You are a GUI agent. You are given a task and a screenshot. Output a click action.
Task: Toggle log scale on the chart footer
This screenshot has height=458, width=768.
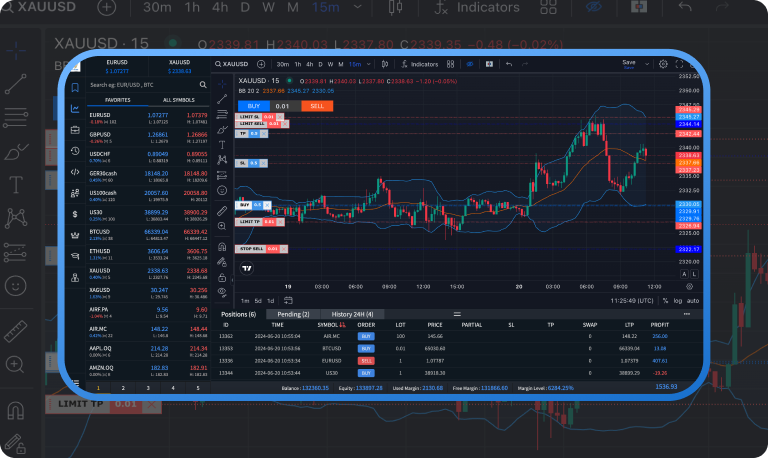[678, 301]
